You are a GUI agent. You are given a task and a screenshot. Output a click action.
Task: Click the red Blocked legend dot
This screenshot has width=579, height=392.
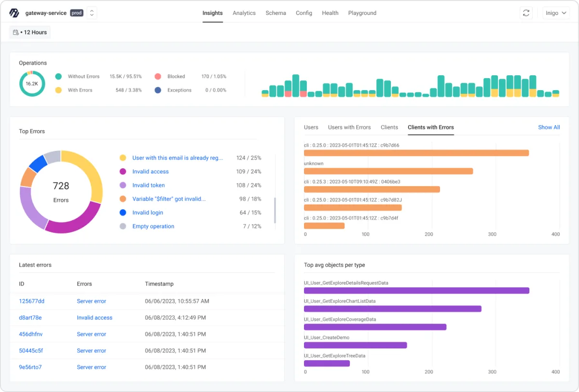(x=158, y=76)
